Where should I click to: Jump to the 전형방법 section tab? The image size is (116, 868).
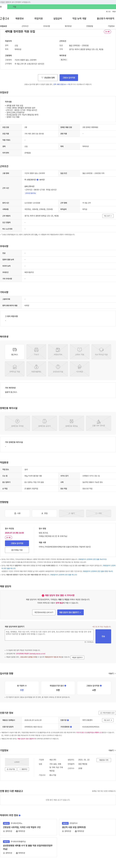(x=90, y=26)
